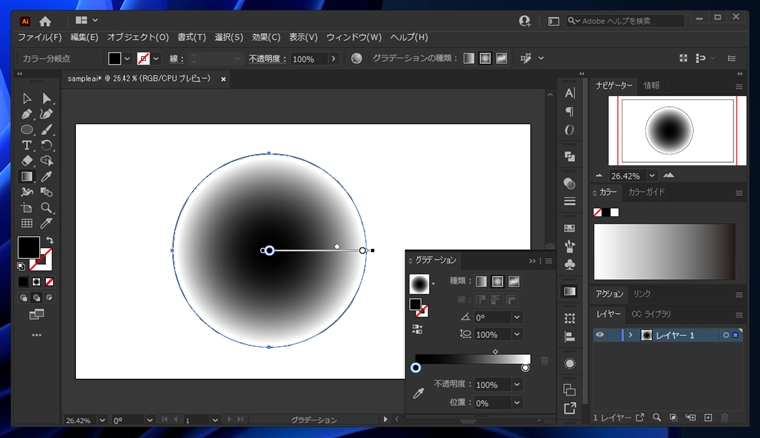Switch to the カラーガイド tab
The width and height of the screenshot is (760, 438).
click(x=646, y=192)
